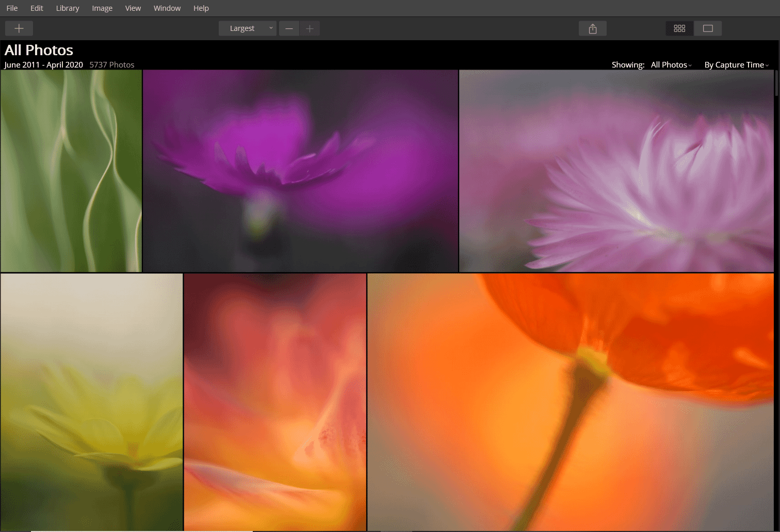Switch to grid gallery view
The image size is (780, 532).
click(x=679, y=28)
